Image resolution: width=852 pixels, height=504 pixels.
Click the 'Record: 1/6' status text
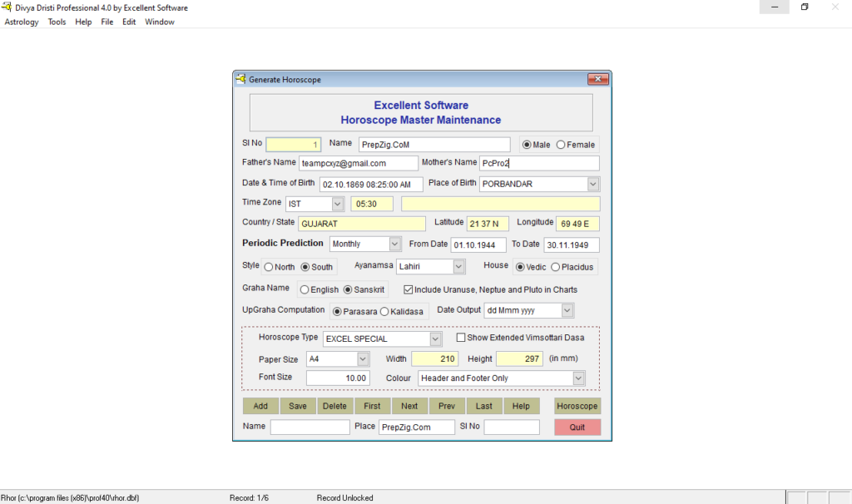[249, 498]
